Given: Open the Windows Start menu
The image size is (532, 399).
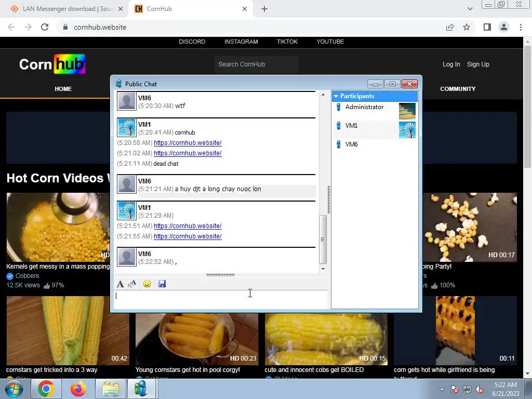Looking at the screenshot, I should [x=14, y=389].
